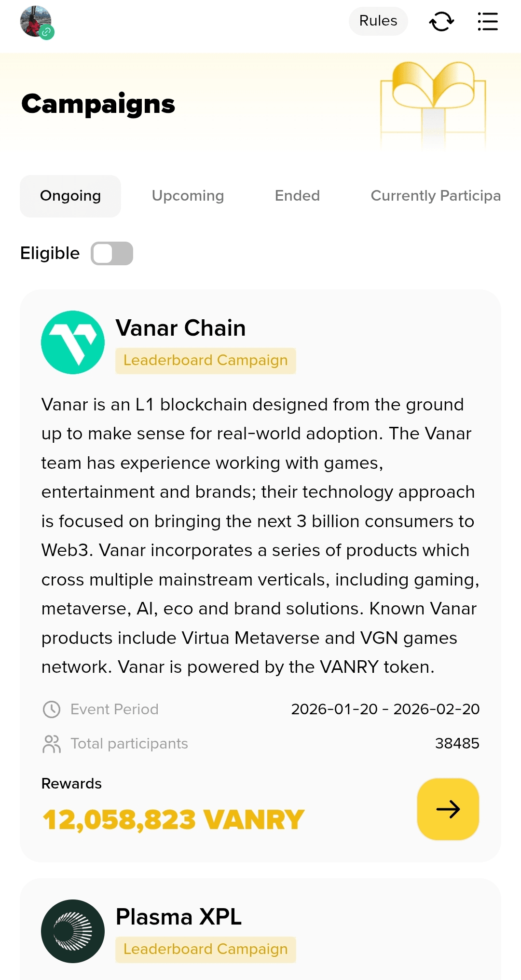Click the Vanar Chain logo
The image size is (521, 980).
[x=73, y=342]
